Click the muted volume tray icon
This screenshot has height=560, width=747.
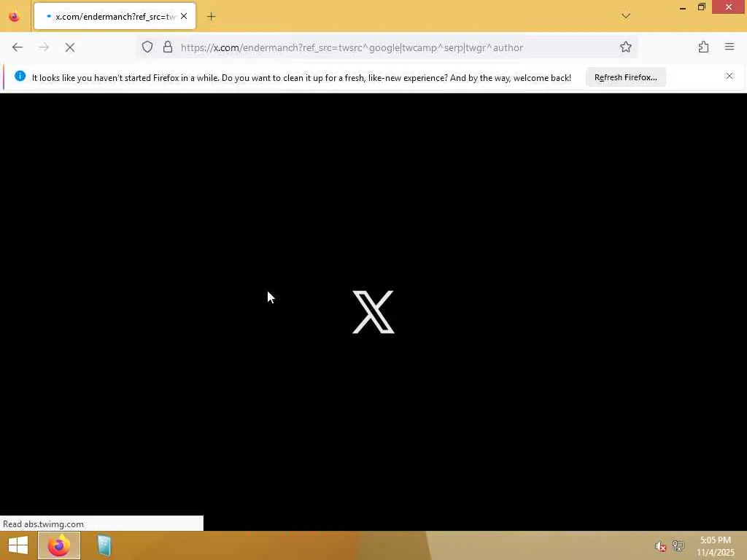tap(659, 546)
